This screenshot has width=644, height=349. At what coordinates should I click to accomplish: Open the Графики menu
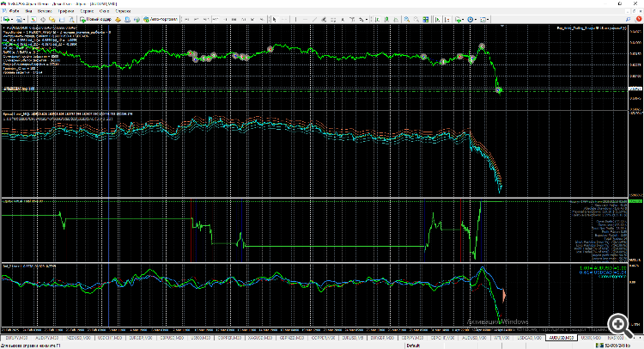(x=65, y=11)
